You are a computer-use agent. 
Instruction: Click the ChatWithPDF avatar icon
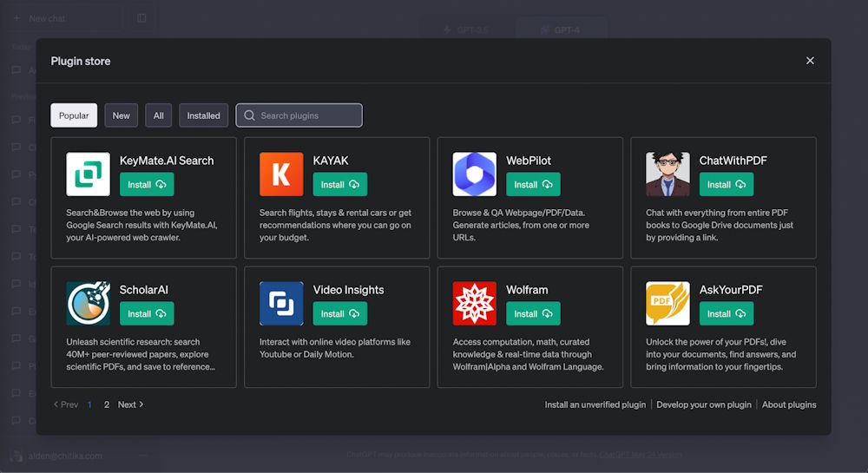pos(667,174)
